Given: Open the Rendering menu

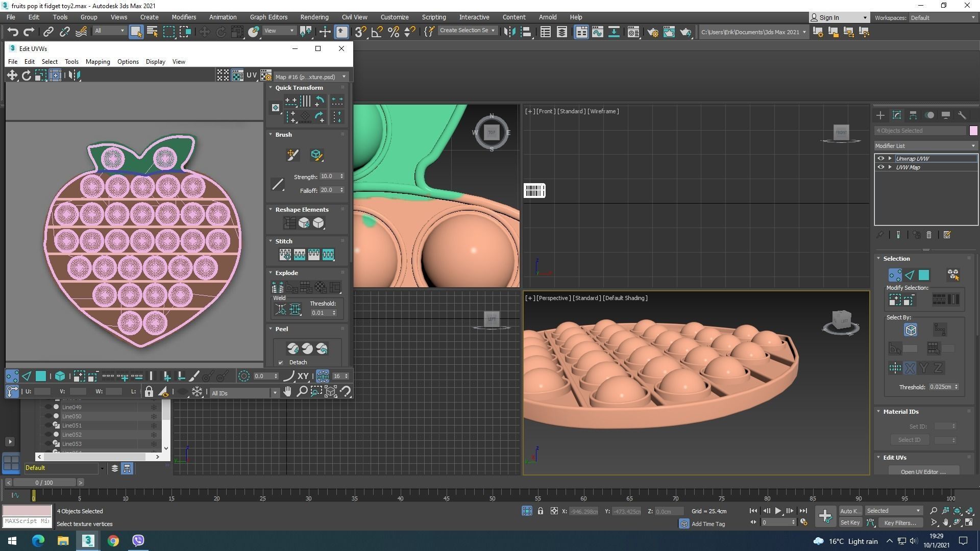Looking at the screenshot, I should (314, 17).
